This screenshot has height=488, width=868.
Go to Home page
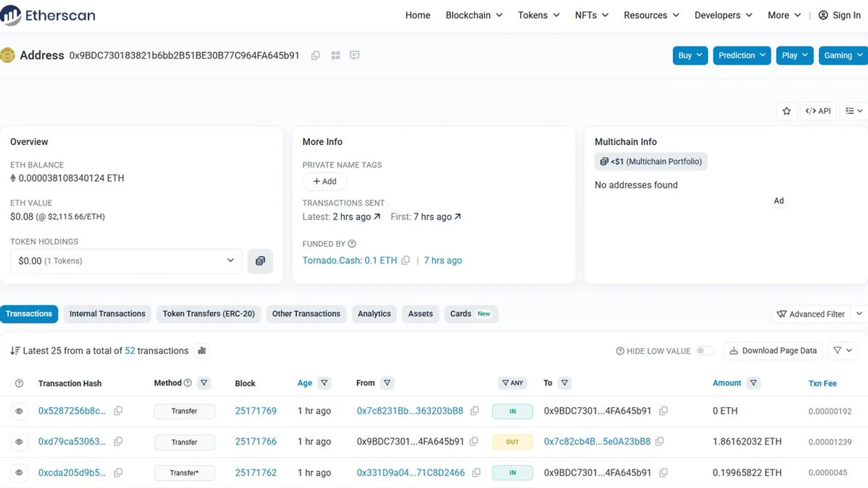(x=418, y=15)
